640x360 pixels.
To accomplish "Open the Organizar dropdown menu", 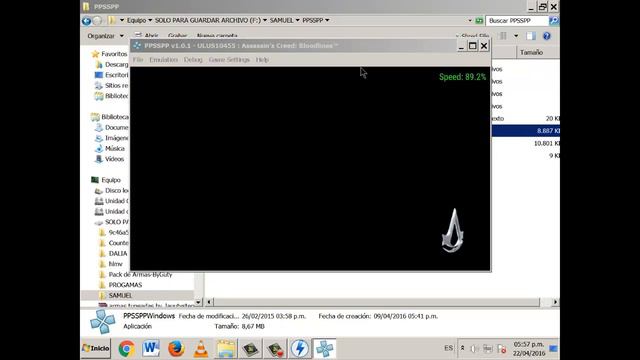I will [105, 36].
